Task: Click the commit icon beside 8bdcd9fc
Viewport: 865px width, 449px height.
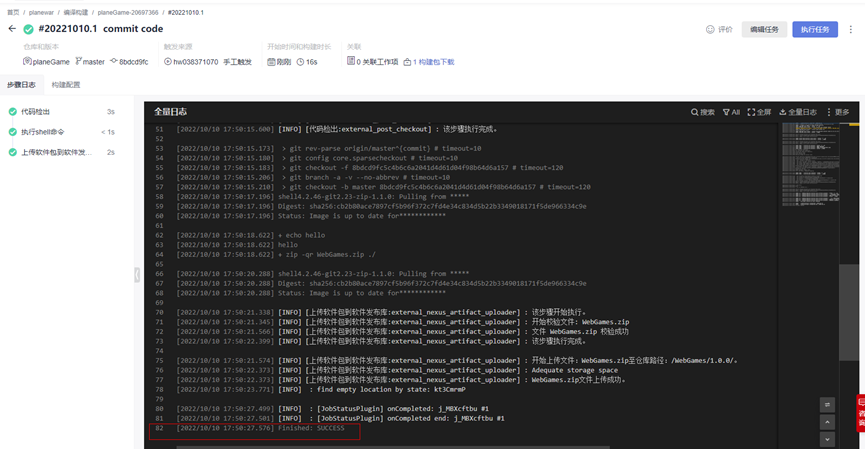Action: [x=114, y=61]
